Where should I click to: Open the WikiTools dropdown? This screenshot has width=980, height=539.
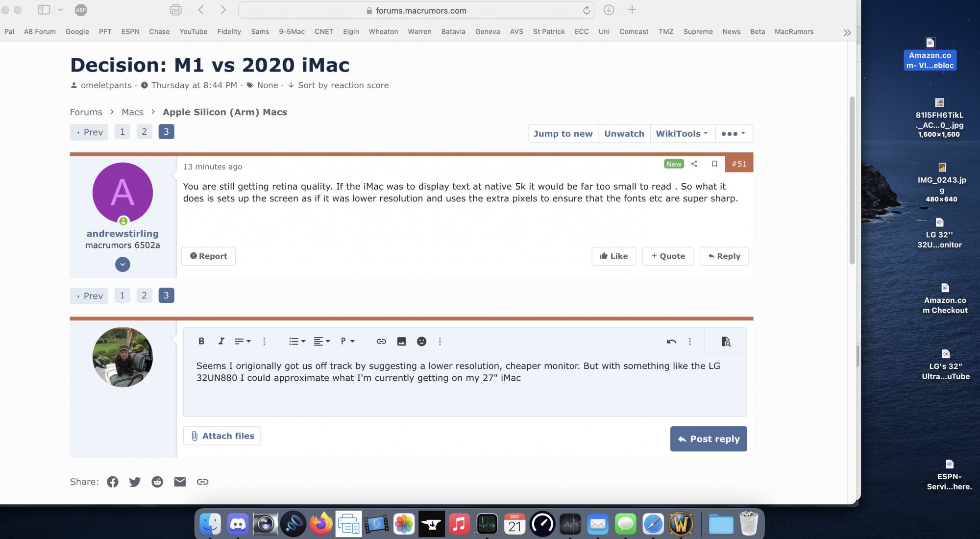(x=682, y=134)
